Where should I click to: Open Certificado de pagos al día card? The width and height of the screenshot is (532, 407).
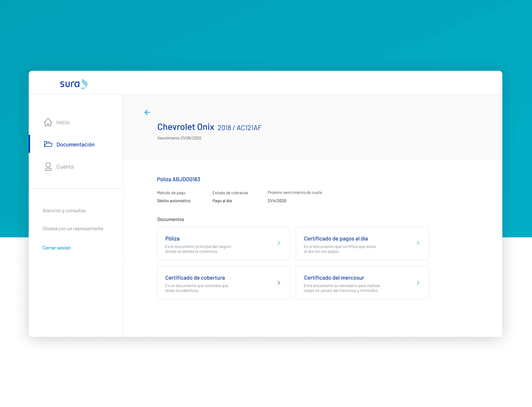[x=362, y=243]
